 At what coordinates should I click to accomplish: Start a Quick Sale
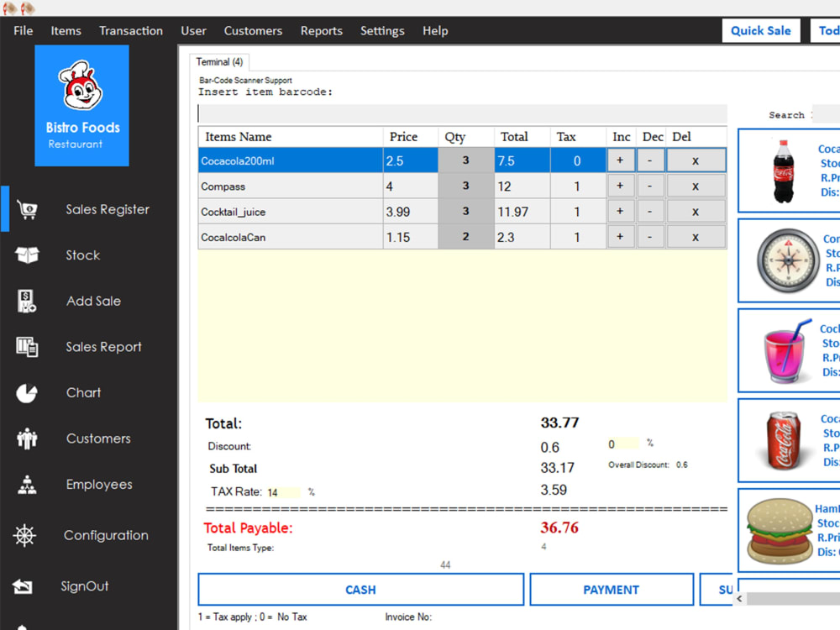coord(760,30)
